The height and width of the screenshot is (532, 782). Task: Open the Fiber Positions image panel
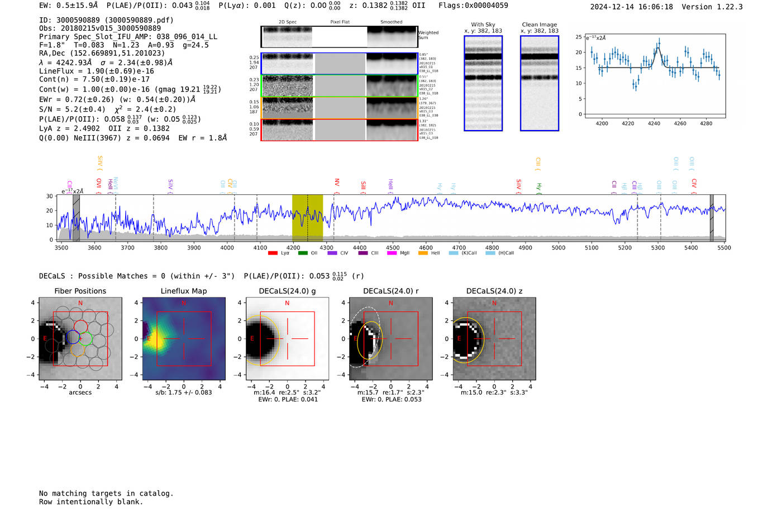coord(80,338)
